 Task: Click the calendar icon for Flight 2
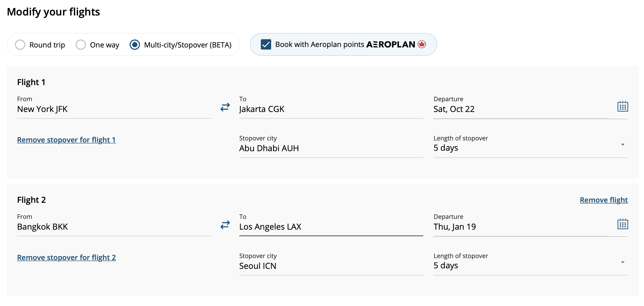click(622, 224)
